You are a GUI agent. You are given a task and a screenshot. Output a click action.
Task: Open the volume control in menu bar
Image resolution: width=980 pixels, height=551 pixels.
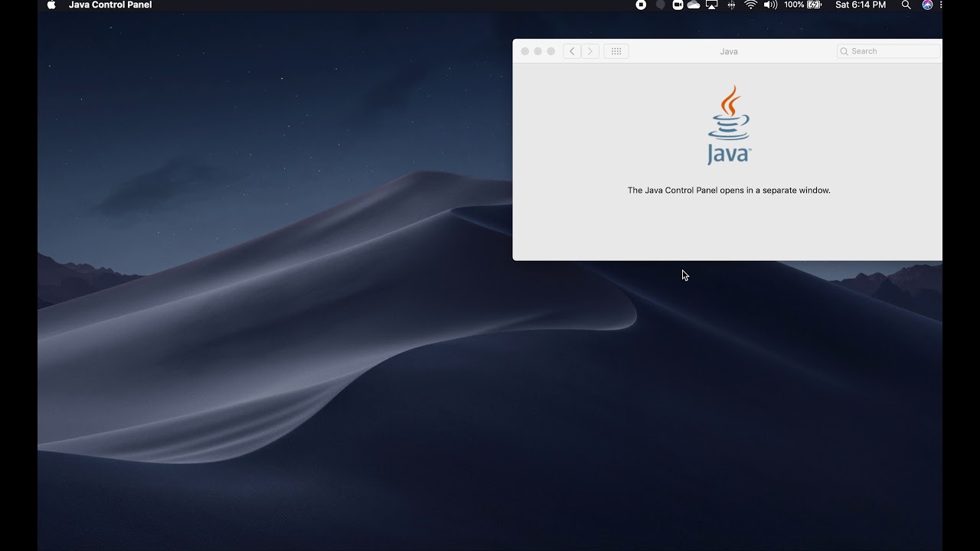coord(770,5)
